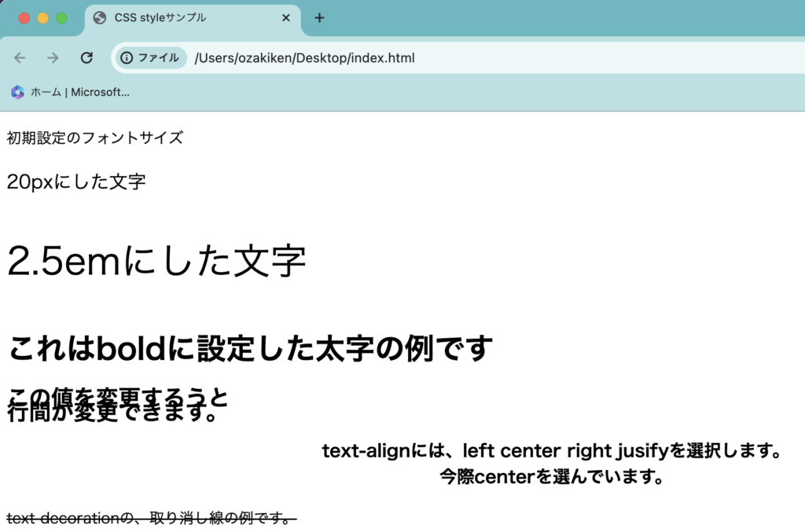Click the 20pxにした文字 paragraph
Image resolution: width=805 pixels, height=532 pixels.
pyautogui.click(x=76, y=182)
